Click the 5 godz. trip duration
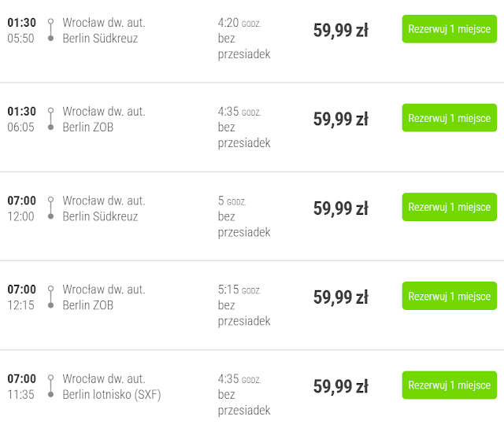The width and height of the screenshot is (504, 435). tap(232, 201)
